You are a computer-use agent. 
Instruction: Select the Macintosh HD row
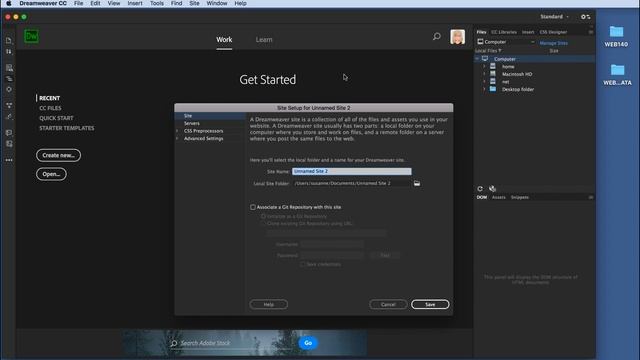click(535, 74)
